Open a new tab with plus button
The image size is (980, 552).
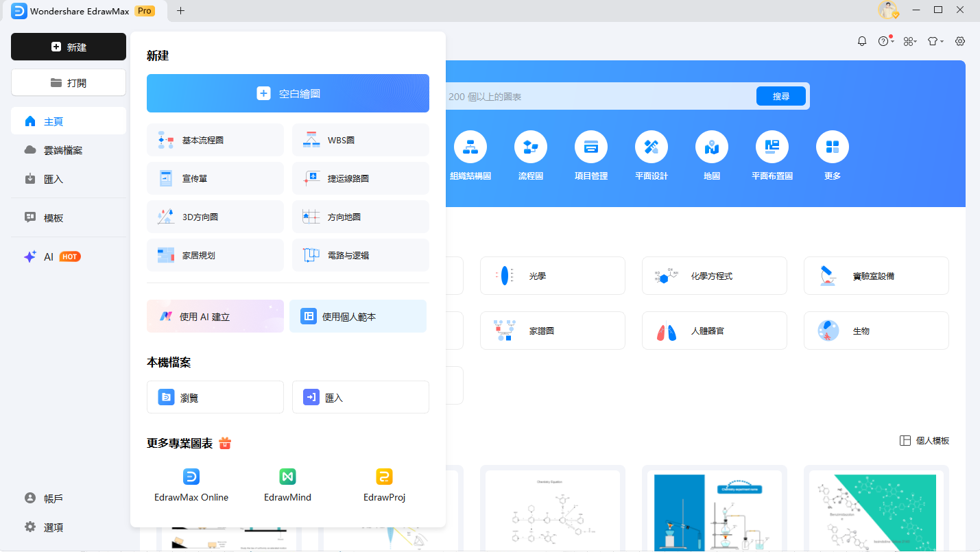(x=180, y=10)
